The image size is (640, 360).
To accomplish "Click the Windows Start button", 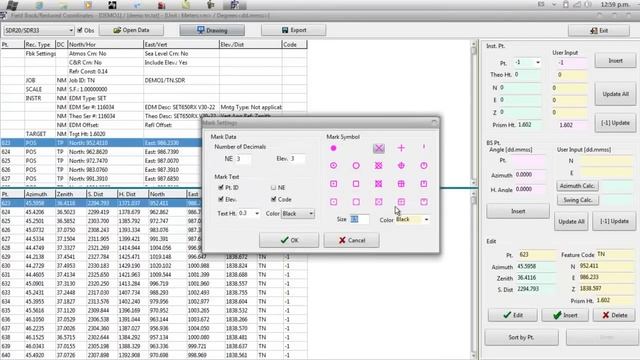I will tap(12, 5).
